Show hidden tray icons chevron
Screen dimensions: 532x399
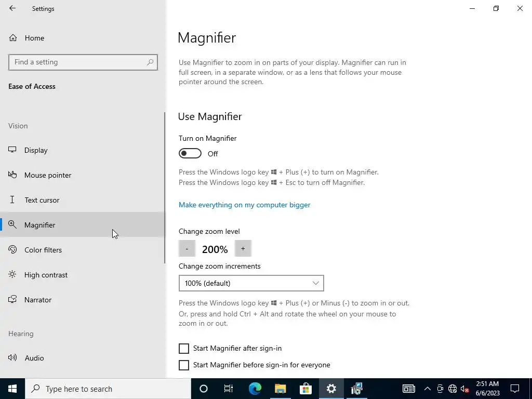(428, 389)
